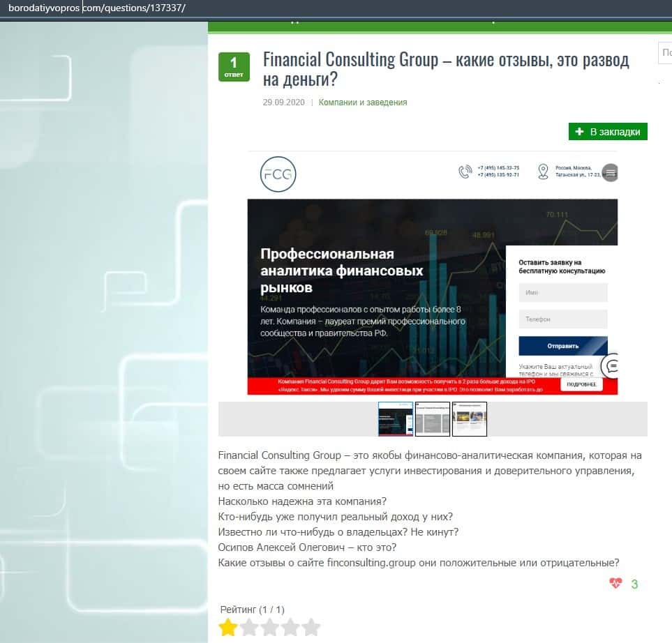Click line 'Насколько надежна эта компания?'

[x=302, y=501]
